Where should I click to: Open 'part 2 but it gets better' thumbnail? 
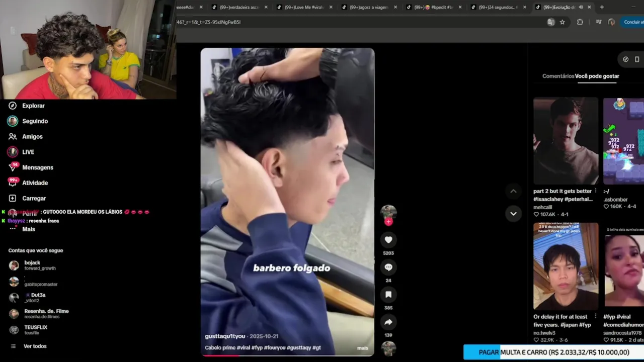point(566,141)
